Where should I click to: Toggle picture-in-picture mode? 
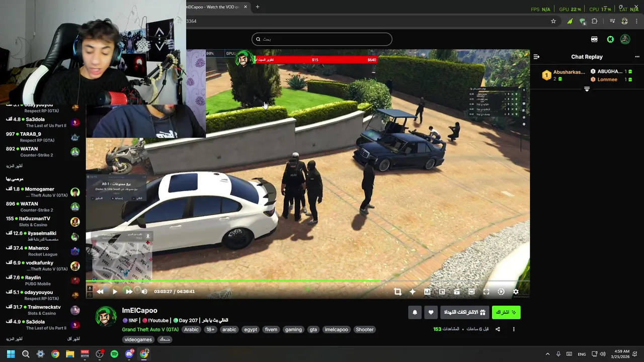[x=442, y=292]
